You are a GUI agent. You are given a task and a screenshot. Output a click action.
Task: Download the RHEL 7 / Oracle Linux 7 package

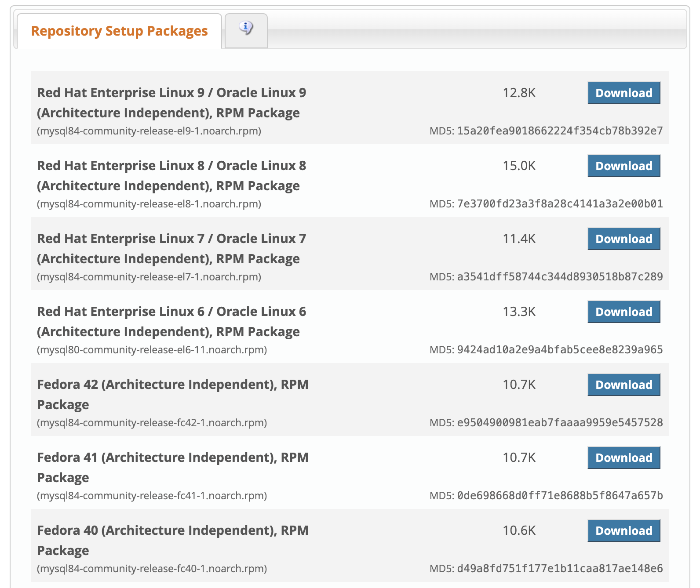point(623,239)
